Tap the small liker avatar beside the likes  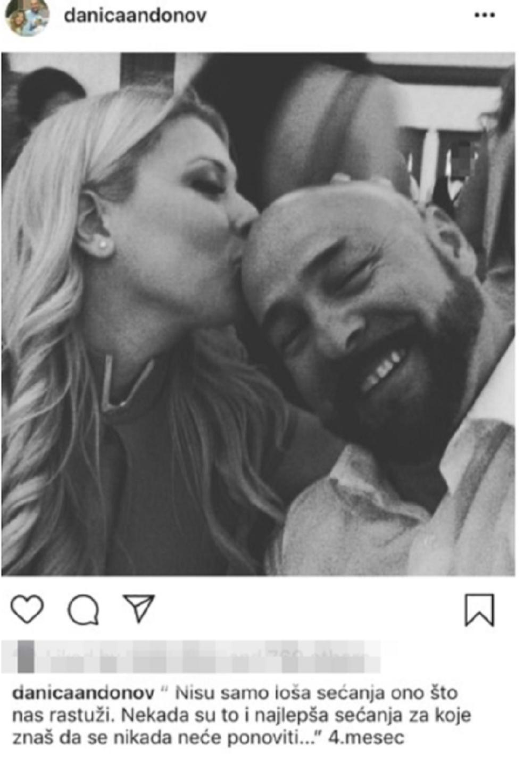coord(26,656)
